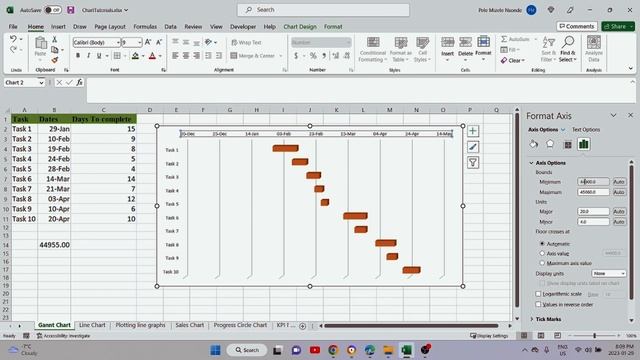Click the Percent Style icon
The width and height of the screenshot is (640, 360).
(313, 56)
